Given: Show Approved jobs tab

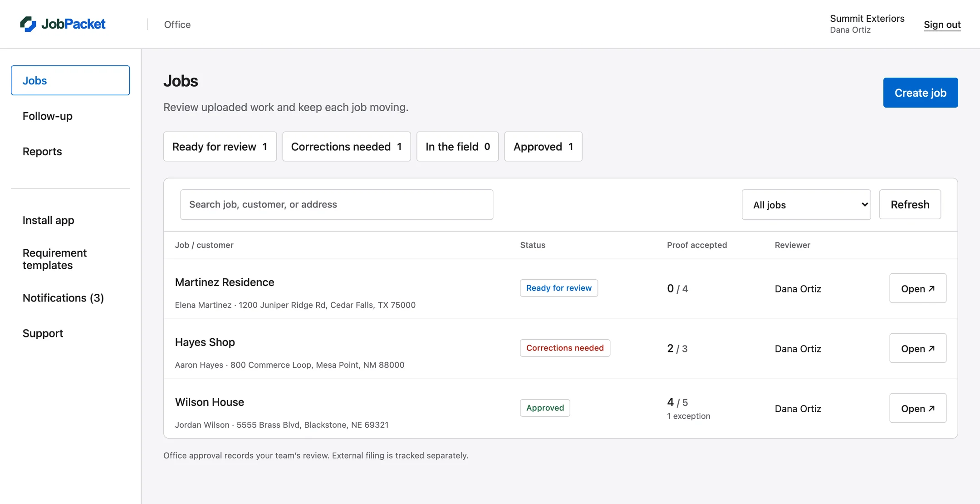Looking at the screenshot, I should (x=543, y=147).
